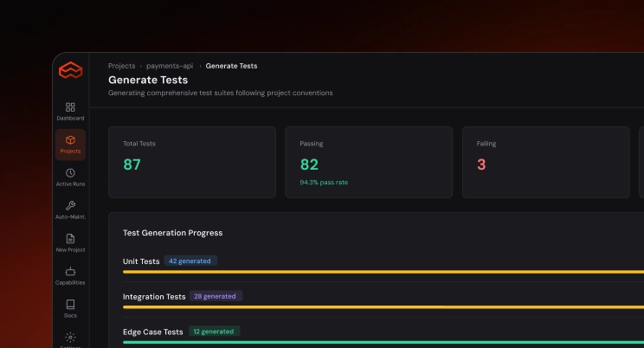Click the Total Tests value 87
This screenshot has width=644, height=348.
tap(132, 164)
